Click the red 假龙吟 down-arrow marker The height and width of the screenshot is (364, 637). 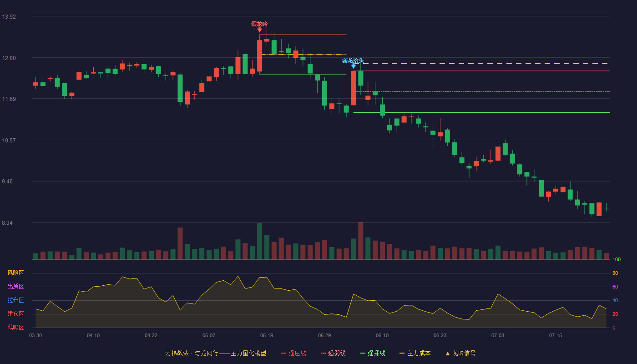[259, 30]
